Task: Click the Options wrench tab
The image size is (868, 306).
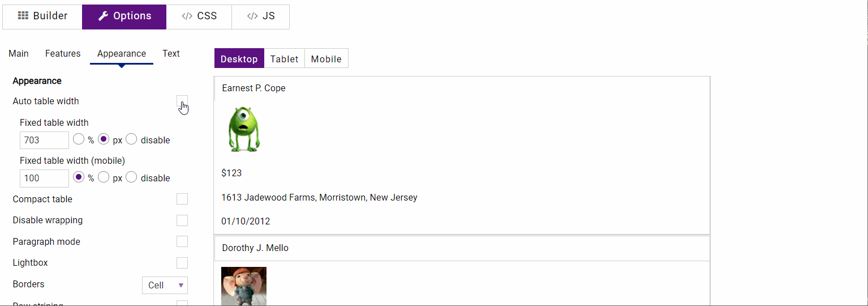Action: click(124, 16)
